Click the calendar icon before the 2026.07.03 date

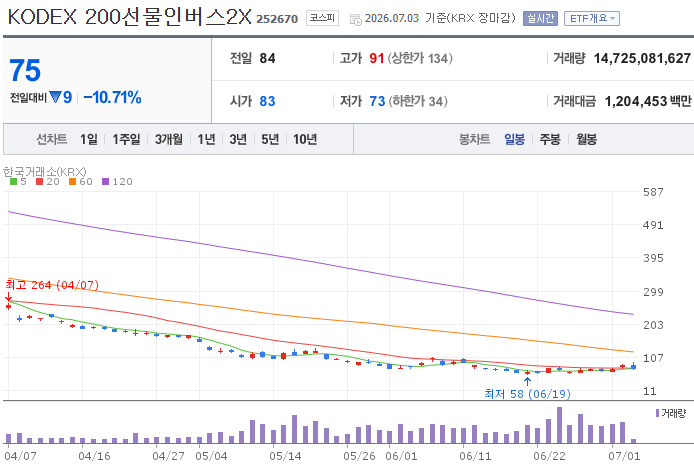coord(355,19)
